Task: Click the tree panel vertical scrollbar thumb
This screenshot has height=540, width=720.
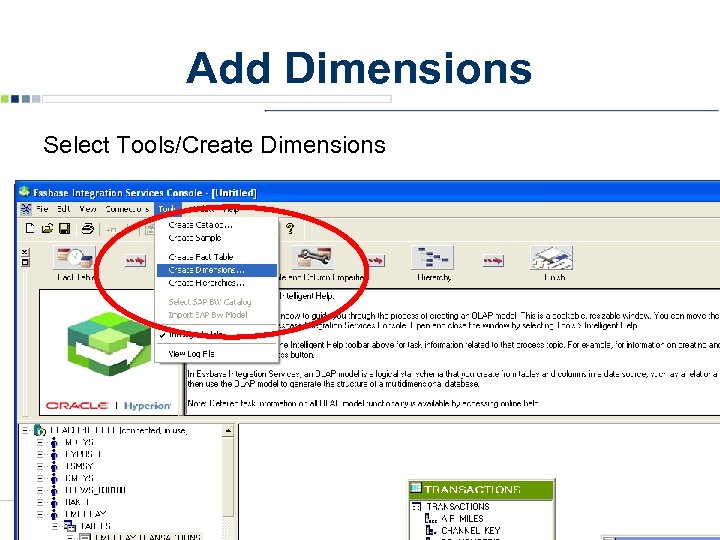Action: click(228, 476)
